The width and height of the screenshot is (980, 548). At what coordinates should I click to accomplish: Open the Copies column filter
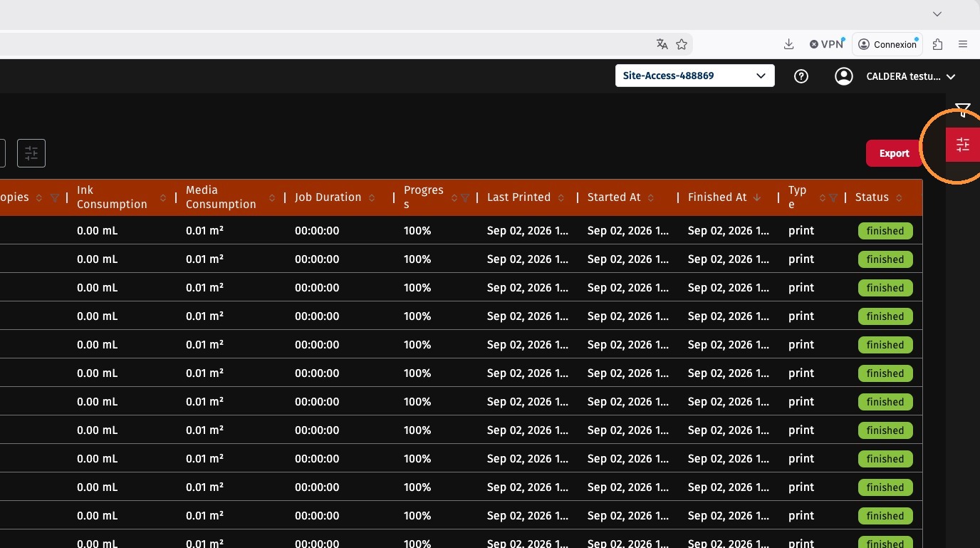click(55, 198)
